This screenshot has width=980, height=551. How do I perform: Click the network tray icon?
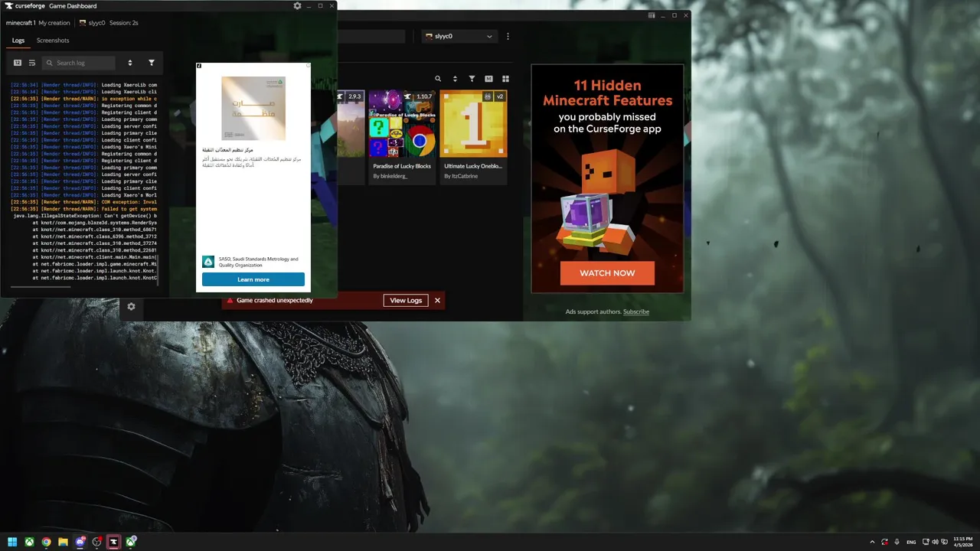pos(926,542)
